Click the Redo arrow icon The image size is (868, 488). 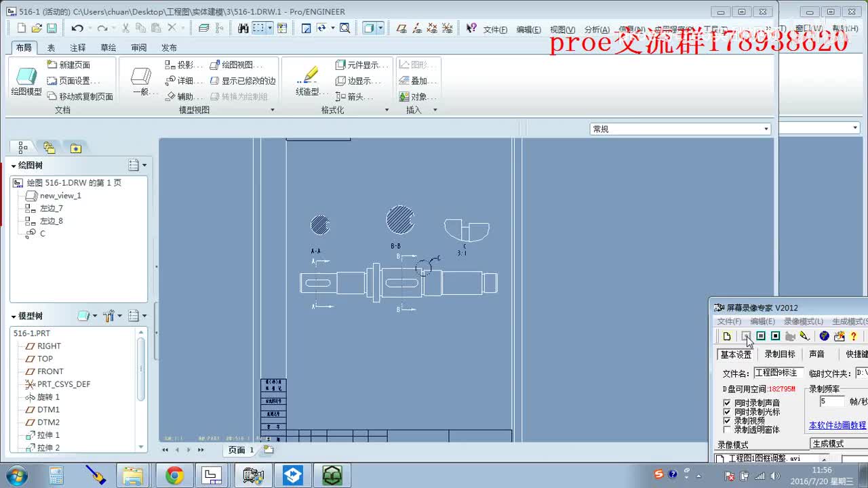[102, 28]
